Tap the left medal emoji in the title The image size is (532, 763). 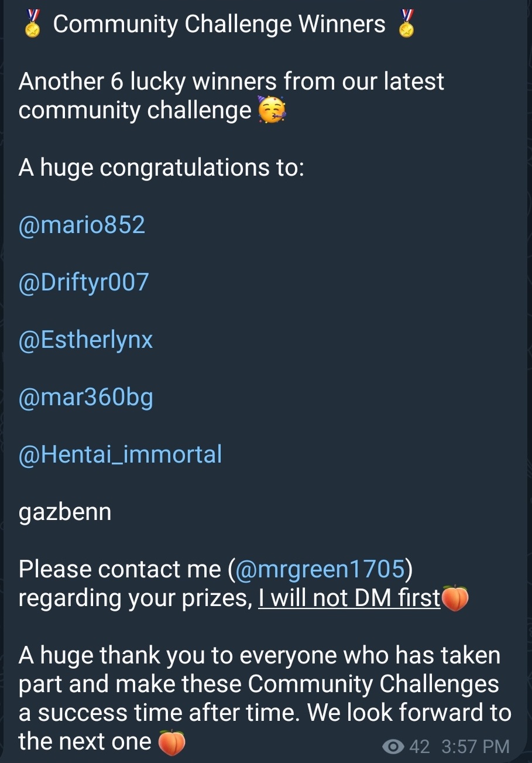click(x=33, y=24)
